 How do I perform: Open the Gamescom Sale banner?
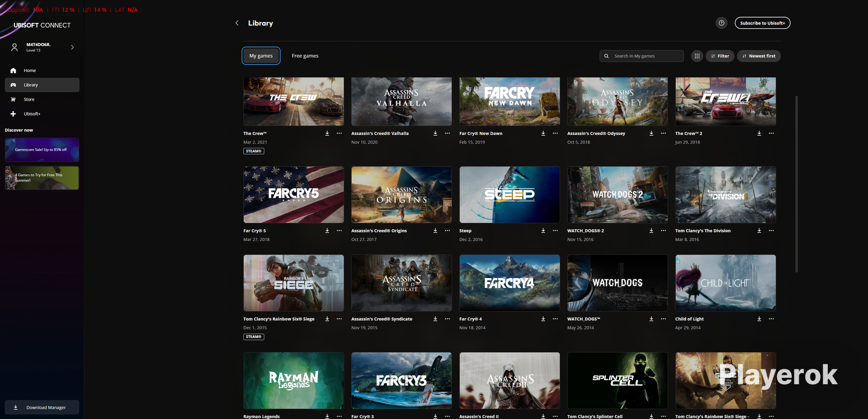coord(42,150)
